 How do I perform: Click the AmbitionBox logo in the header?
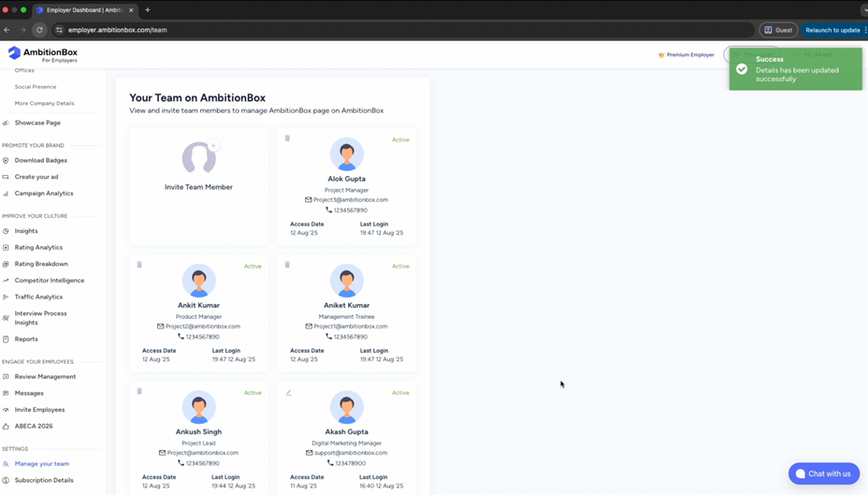pyautogui.click(x=43, y=54)
